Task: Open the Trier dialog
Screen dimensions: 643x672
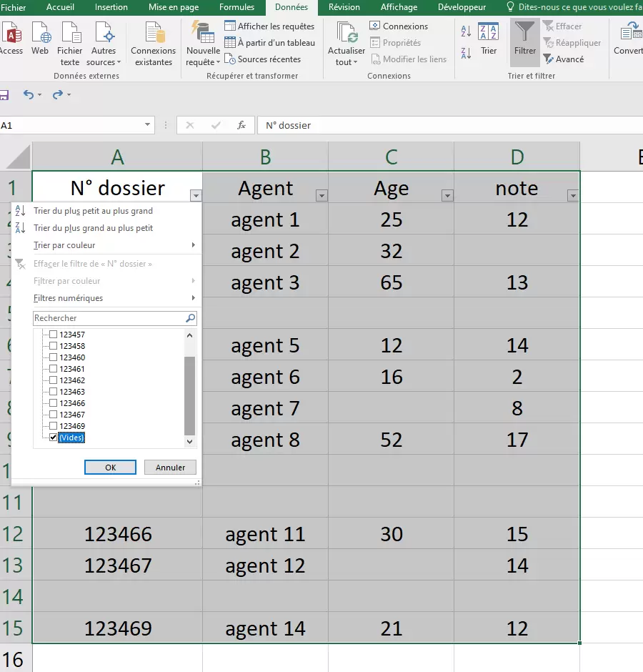Action: [x=489, y=39]
